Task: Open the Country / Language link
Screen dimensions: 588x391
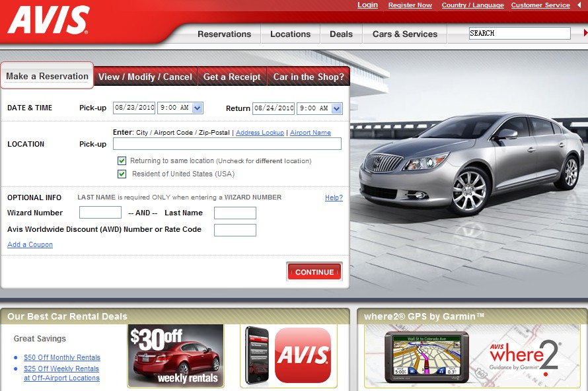Action: coord(472,5)
